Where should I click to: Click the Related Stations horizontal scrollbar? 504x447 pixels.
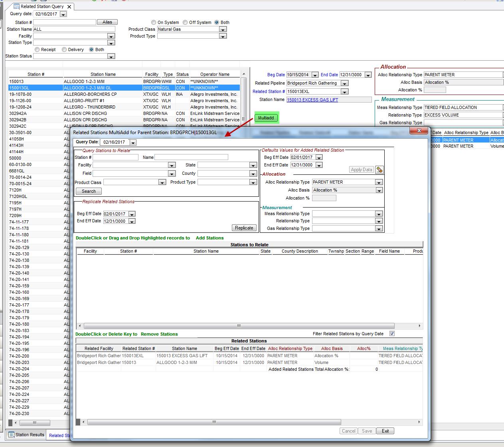[214, 422]
